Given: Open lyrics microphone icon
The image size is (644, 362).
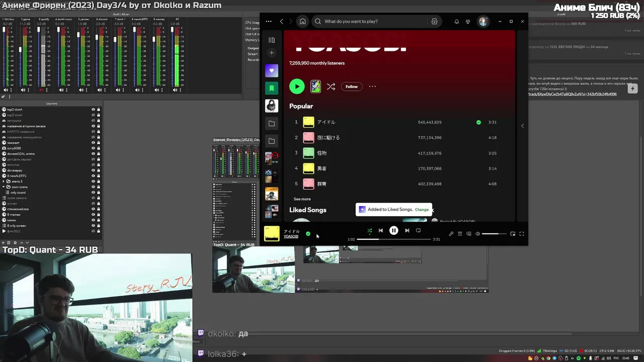Looking at the screenshot, I should [x=451, y=234].
